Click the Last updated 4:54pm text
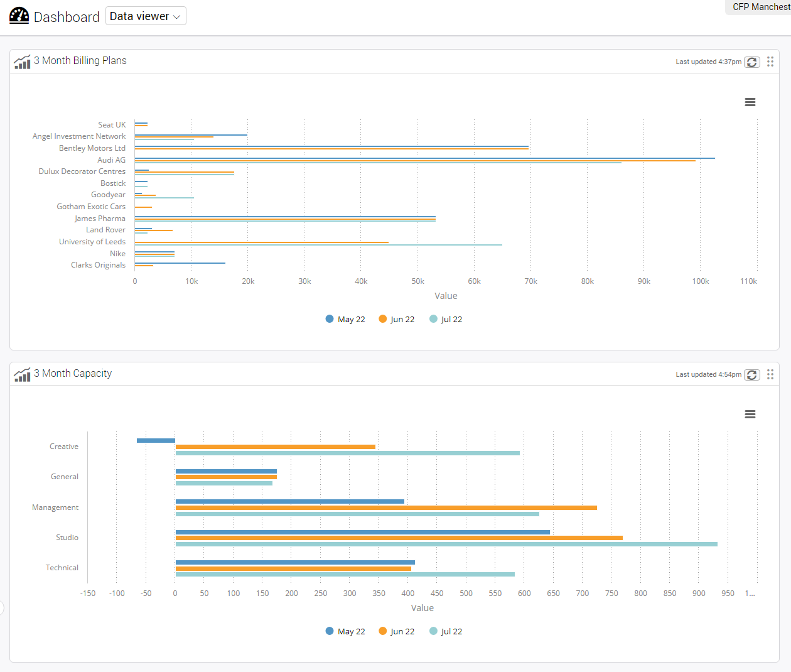The width and height of the screenshot is (791, 672). coord(709,374)
